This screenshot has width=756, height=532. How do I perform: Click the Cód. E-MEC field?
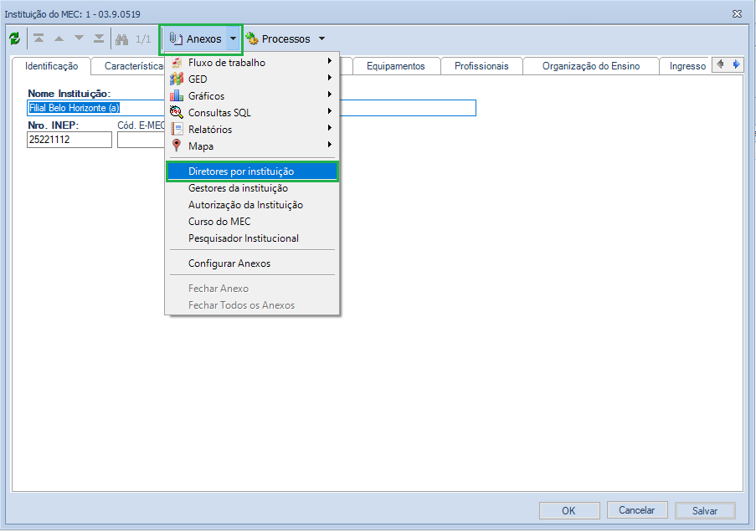pyautogui.click(x=141, y=140)
